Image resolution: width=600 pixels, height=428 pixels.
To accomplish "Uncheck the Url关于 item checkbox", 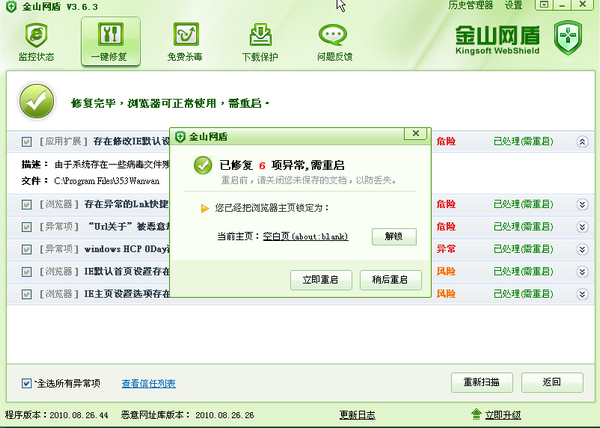I will tap(26, 227).
